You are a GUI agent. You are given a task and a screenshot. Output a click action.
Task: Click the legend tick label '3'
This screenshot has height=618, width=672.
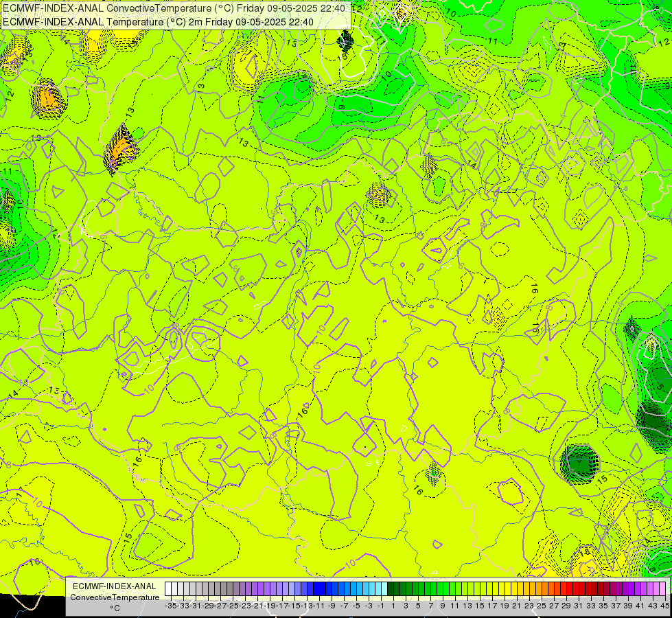coord(406,606)
